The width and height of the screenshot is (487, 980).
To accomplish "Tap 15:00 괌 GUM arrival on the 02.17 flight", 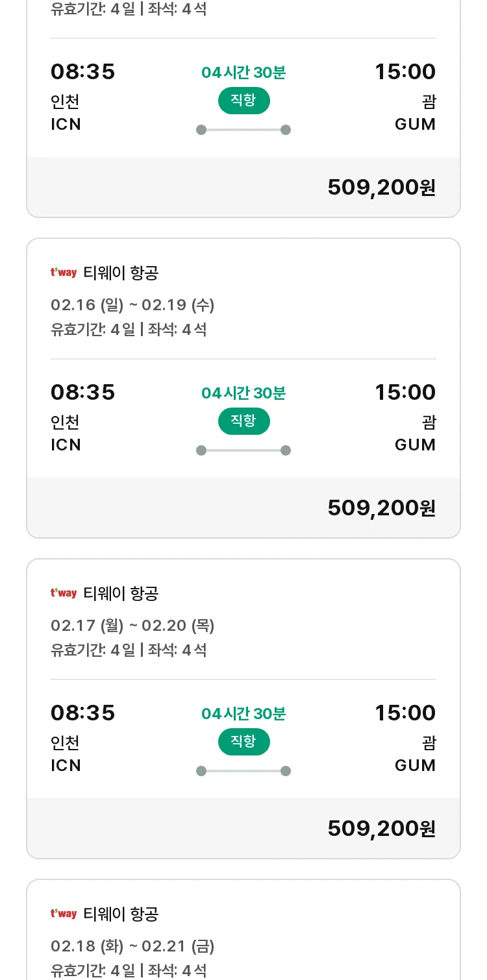I will 405,739.
